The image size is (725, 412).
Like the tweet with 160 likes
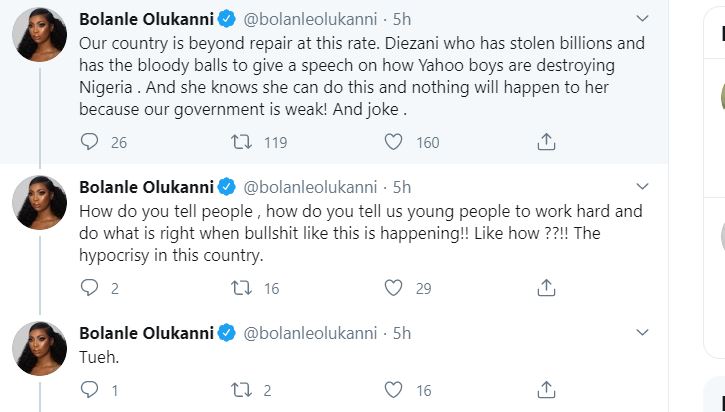pos(394,142)
